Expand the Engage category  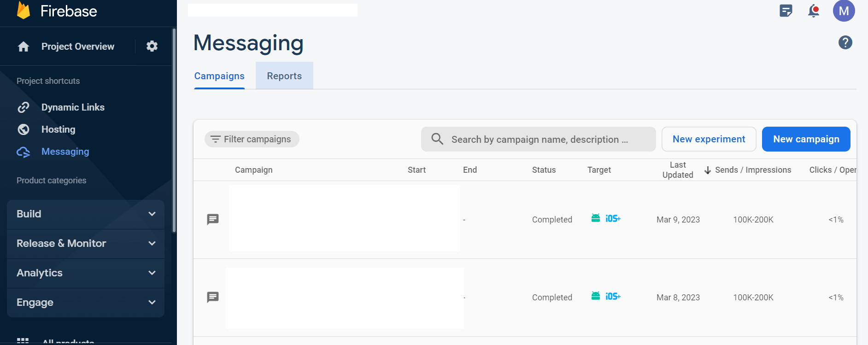tap(86, 303)
